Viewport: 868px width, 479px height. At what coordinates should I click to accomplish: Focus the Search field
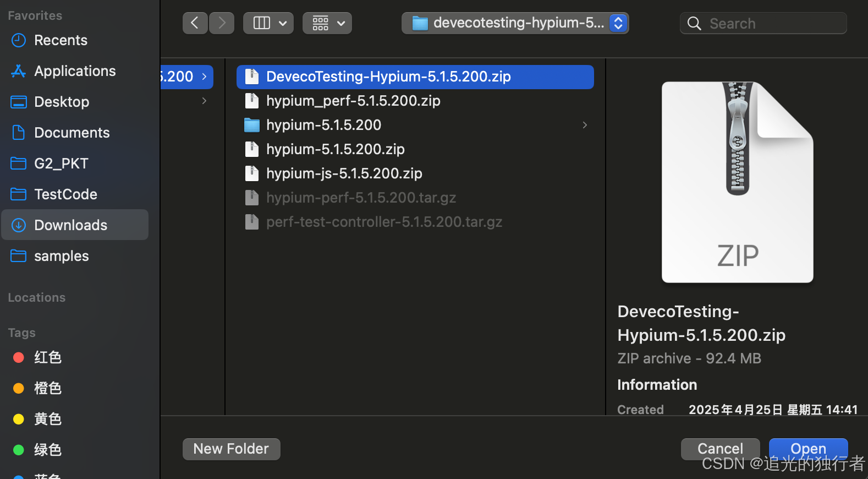coord(763,23)
